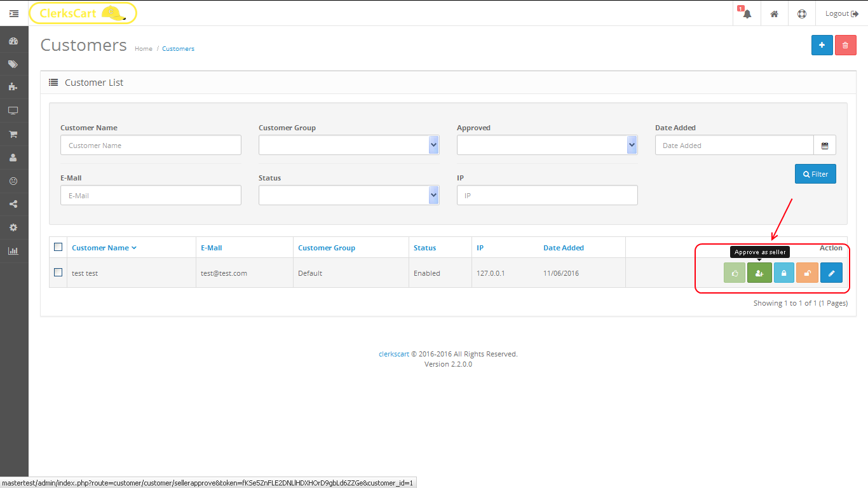Click the ClerksCart logo
868x488 pixels.
[83, 13]
